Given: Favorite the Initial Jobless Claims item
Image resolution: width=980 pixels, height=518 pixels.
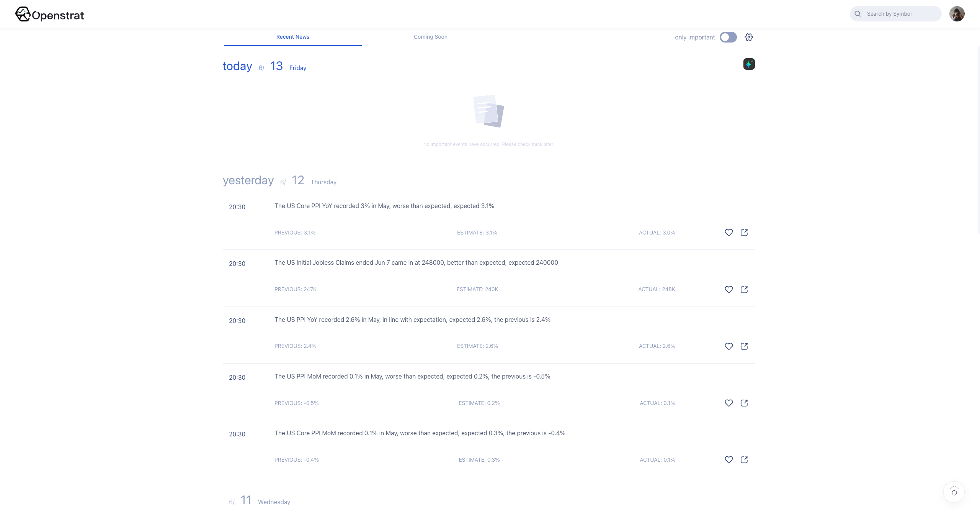Looking at the screenshot, I should point(728,290).
